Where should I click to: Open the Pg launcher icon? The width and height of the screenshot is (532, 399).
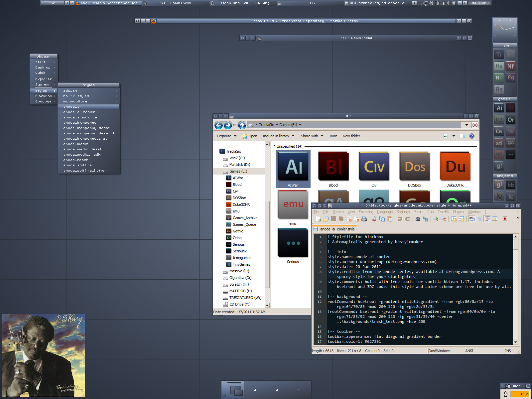click(x=511, y=78)
